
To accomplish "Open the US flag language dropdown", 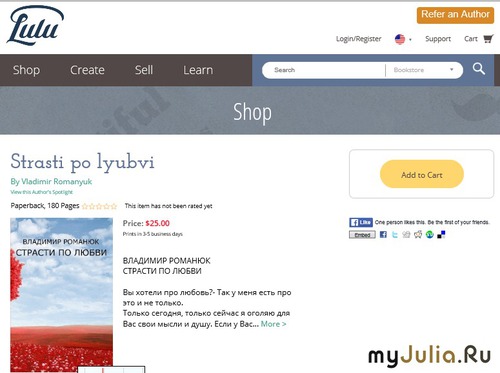I will 403,39.
